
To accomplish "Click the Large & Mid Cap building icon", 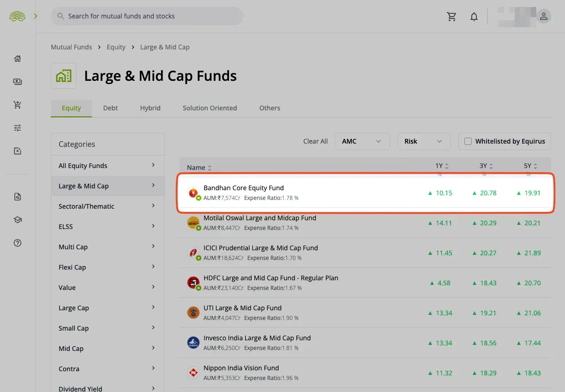I will 64,76.
